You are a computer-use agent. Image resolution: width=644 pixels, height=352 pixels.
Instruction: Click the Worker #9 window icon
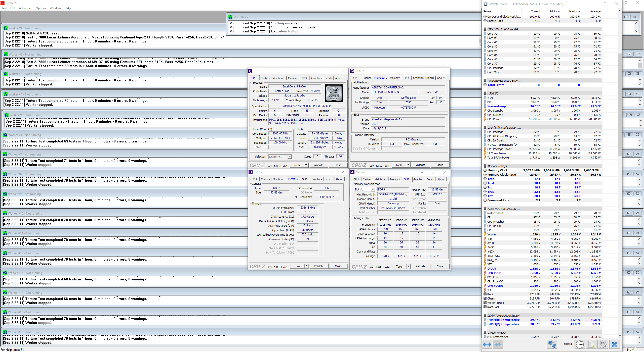[5, 194]
